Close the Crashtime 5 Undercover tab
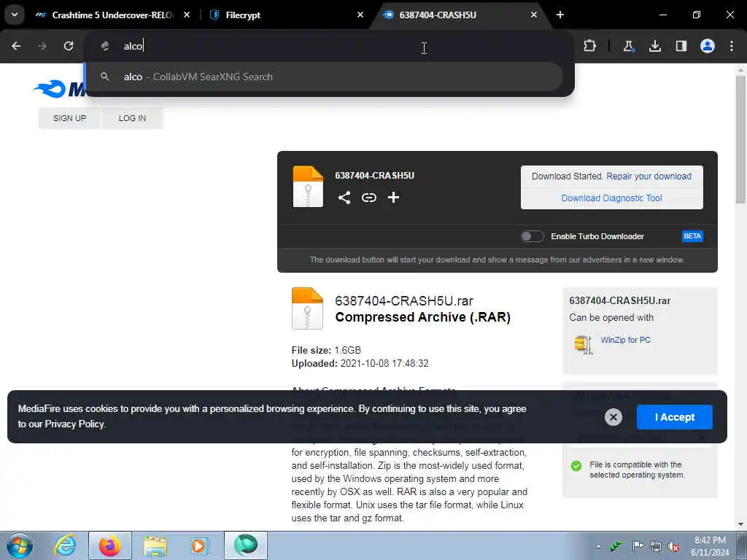Viewport: 747px width, 560px height. pos(187,15)
